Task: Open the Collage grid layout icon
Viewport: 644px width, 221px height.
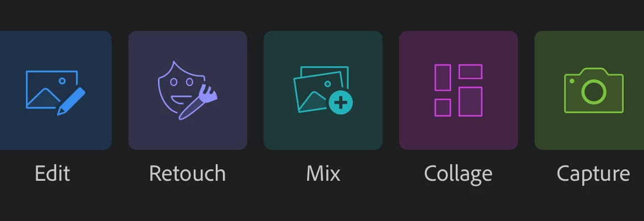Action: click(459, 90)
